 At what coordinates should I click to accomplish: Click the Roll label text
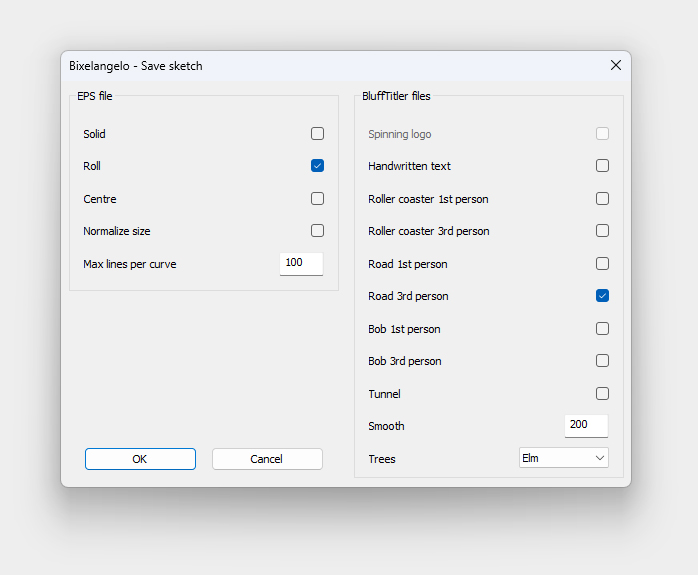(92, 166)
